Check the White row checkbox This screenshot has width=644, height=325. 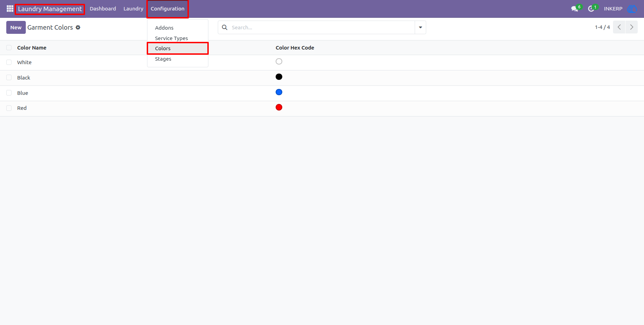(9, 62)
